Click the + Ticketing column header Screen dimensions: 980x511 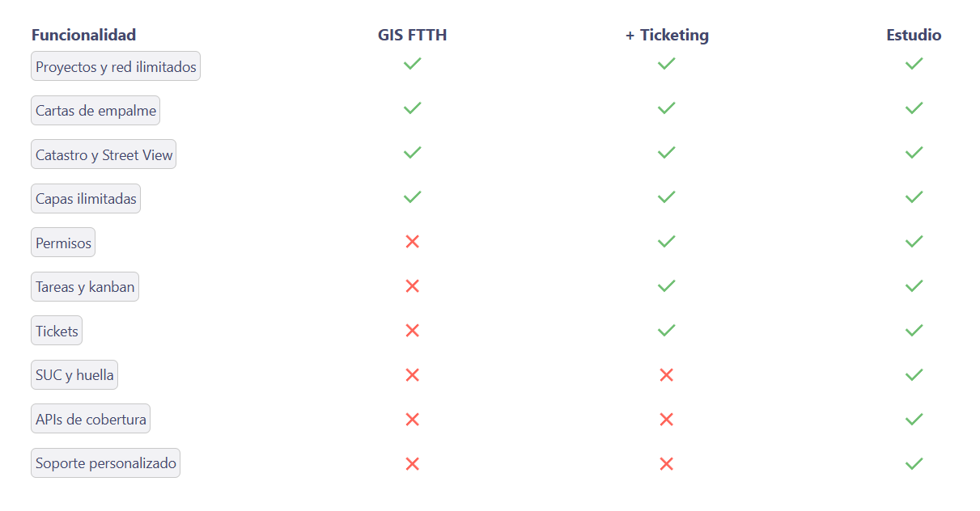(x=667, y=35)
